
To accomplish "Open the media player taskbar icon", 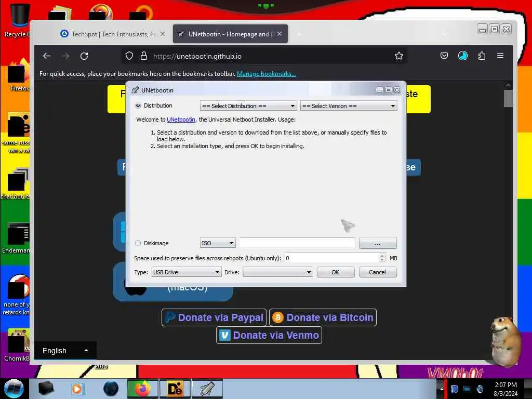I will tap(77, 389).
